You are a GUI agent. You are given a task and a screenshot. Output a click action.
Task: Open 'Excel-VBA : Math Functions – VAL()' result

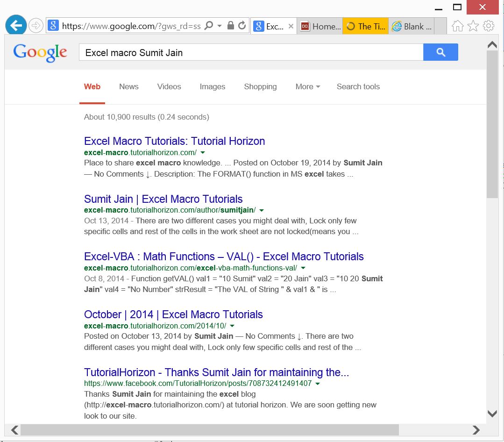tap(224, 257)
